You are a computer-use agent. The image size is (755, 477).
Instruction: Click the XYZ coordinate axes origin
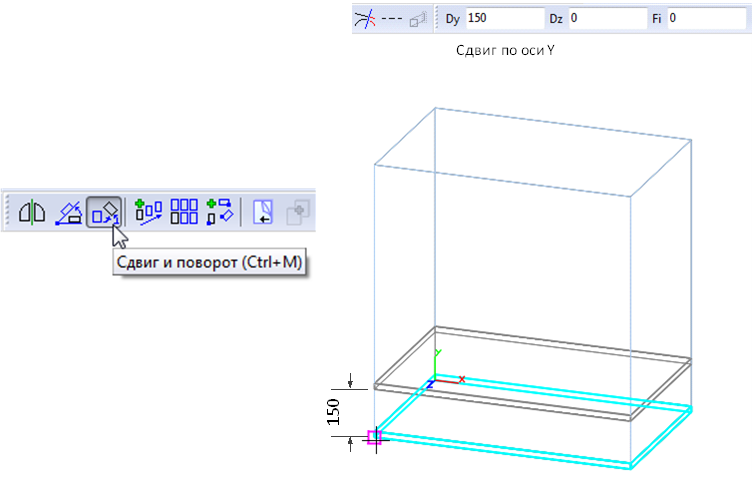[435, 380]
